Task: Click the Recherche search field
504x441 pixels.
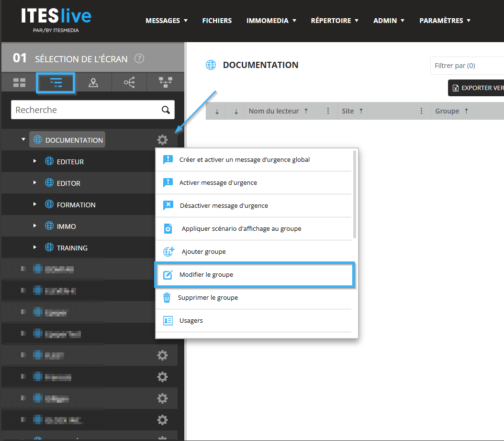Action: (x=86, y=110)
